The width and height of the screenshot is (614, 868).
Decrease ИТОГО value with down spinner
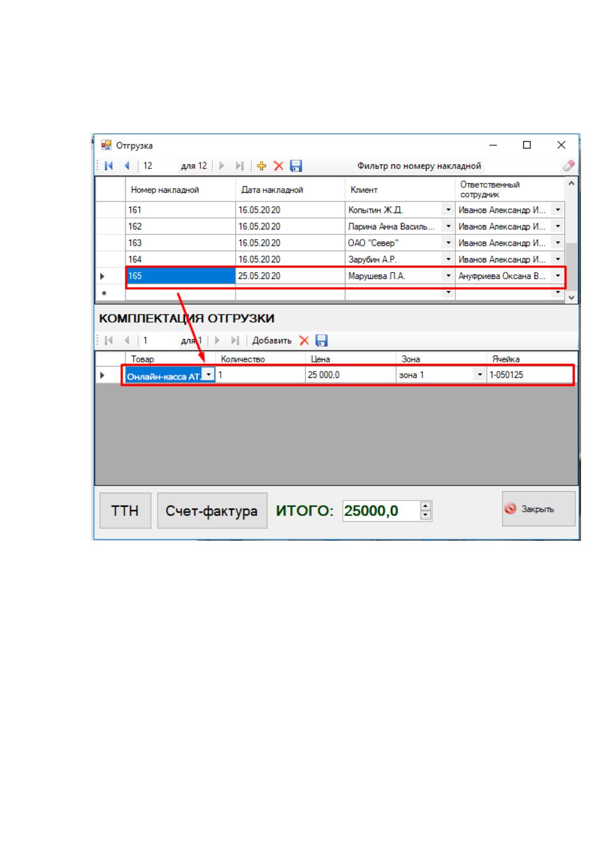click(x=425, y=515)
